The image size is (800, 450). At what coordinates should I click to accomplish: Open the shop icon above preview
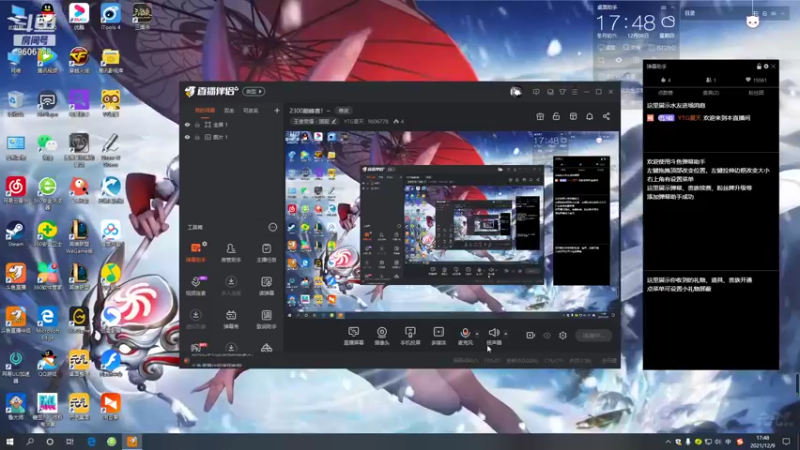tap(573, 116)
